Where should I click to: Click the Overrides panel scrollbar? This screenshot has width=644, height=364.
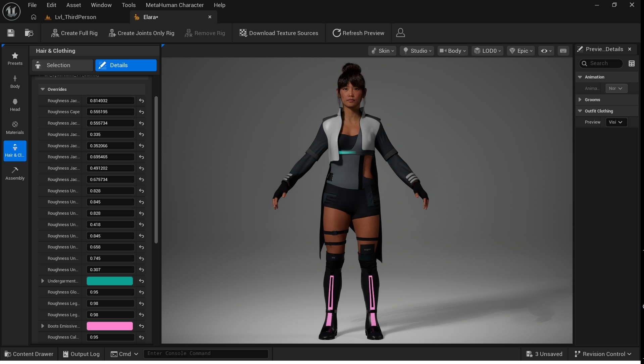point(156,170)
